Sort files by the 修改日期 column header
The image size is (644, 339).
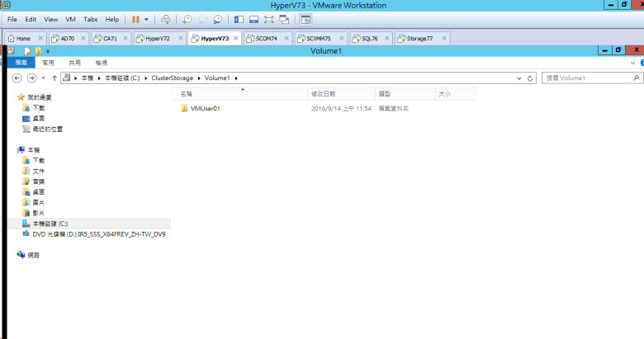323,94
